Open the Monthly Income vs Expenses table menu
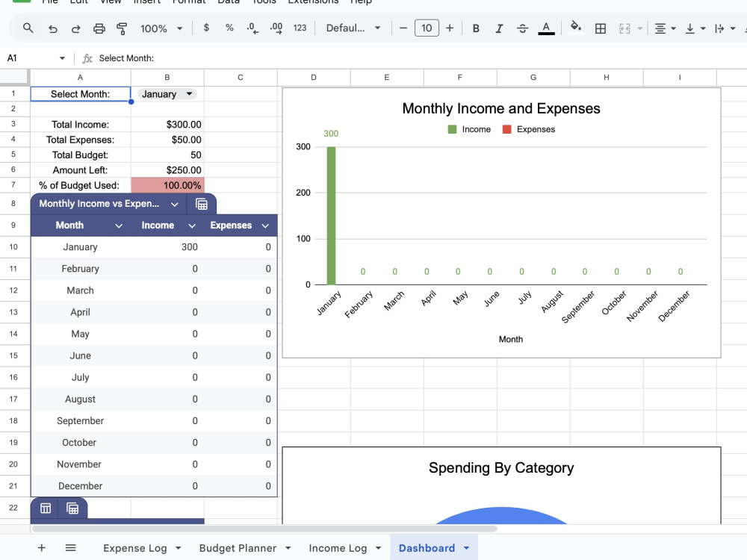 coord(174,205)
